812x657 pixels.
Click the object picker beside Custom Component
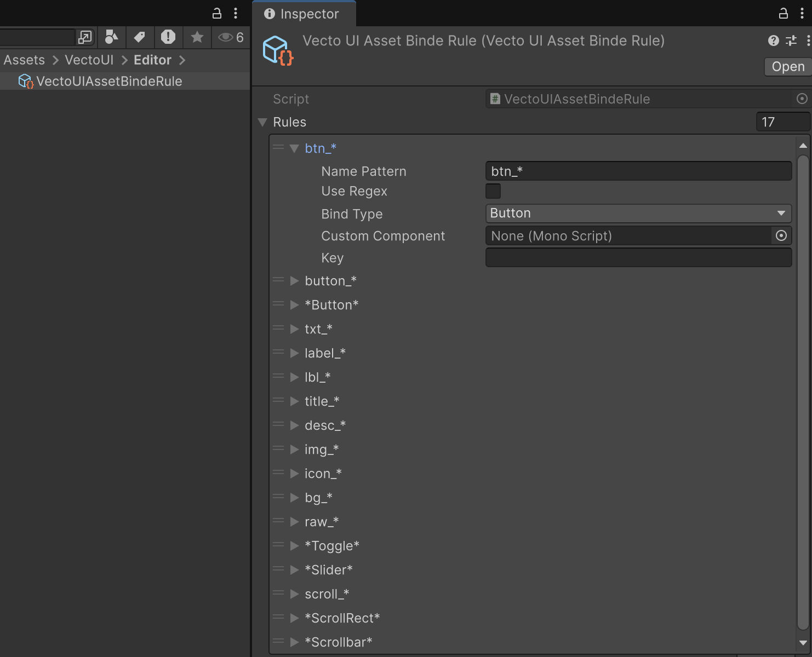pos(781,235)
